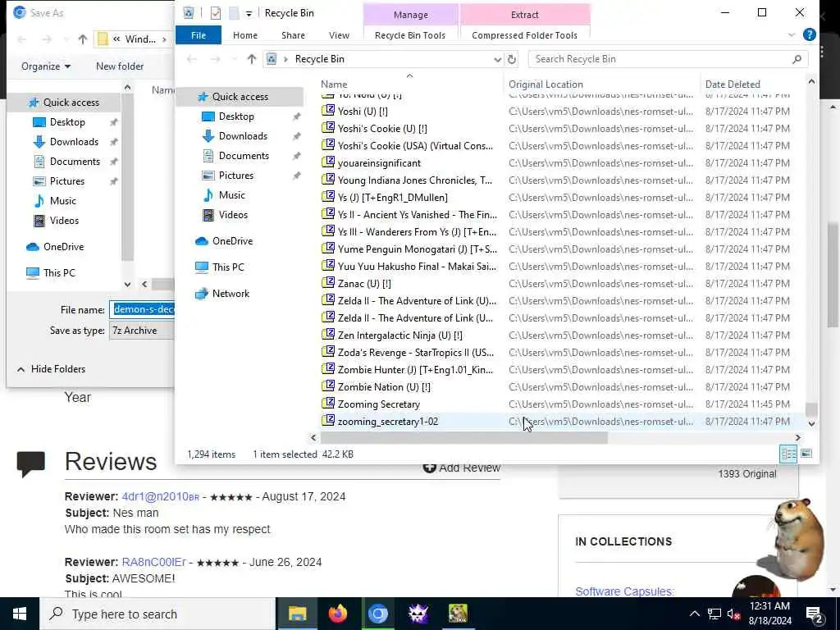Select the Yoshi (U) [!] file
Image resolution: width=840 pixels, height=630 pixels.
362,112
